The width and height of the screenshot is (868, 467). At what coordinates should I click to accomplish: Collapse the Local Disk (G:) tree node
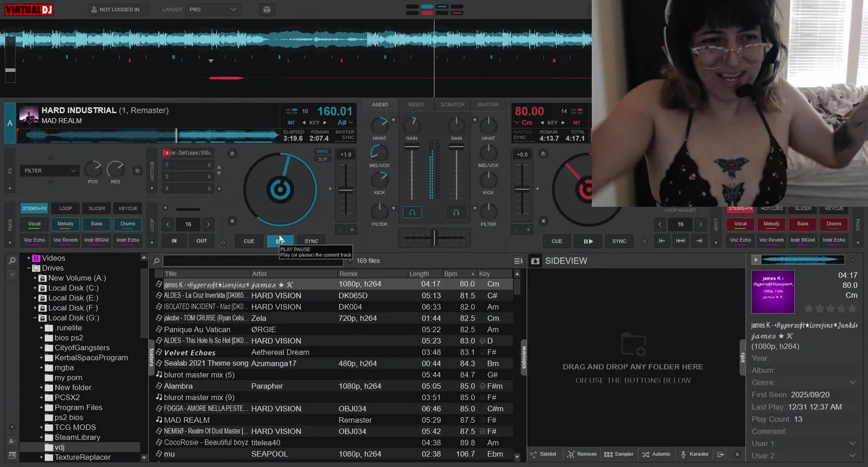[35, 318]
